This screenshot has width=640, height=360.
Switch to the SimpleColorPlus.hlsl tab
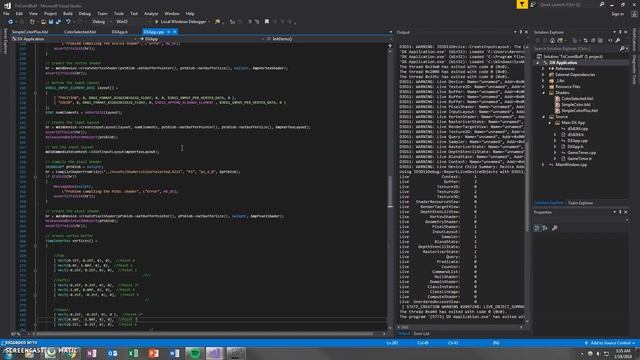tap(30, 32)
